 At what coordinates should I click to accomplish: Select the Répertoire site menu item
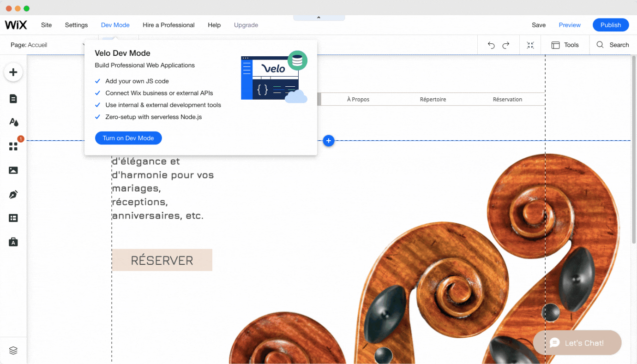(433, 99)
